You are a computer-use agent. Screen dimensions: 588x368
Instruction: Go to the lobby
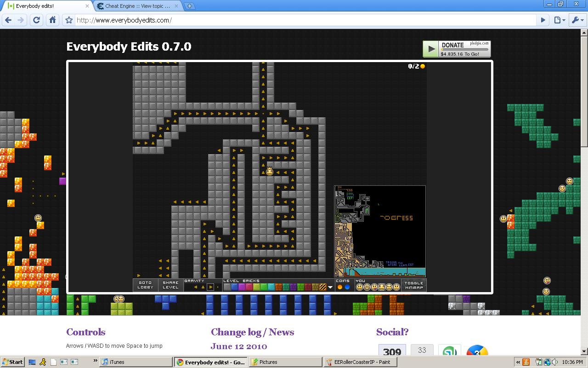pos(145,285)
